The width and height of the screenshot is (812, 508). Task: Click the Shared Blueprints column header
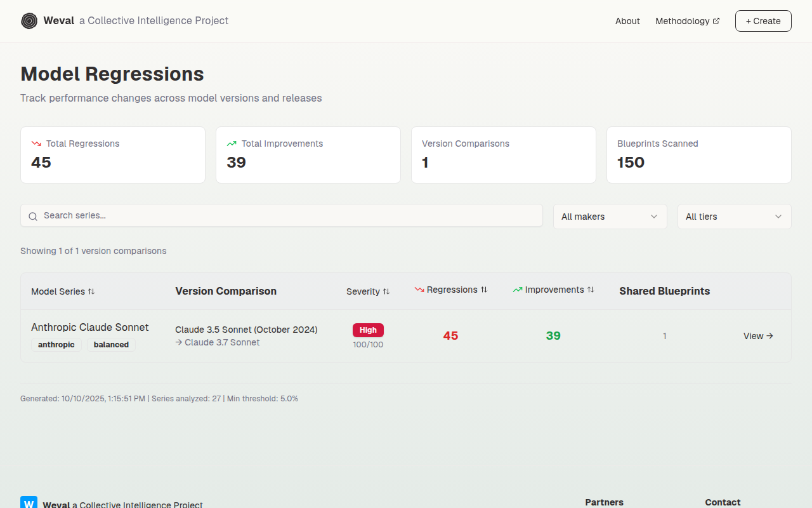pyautogui.click(x=665, y=291)
